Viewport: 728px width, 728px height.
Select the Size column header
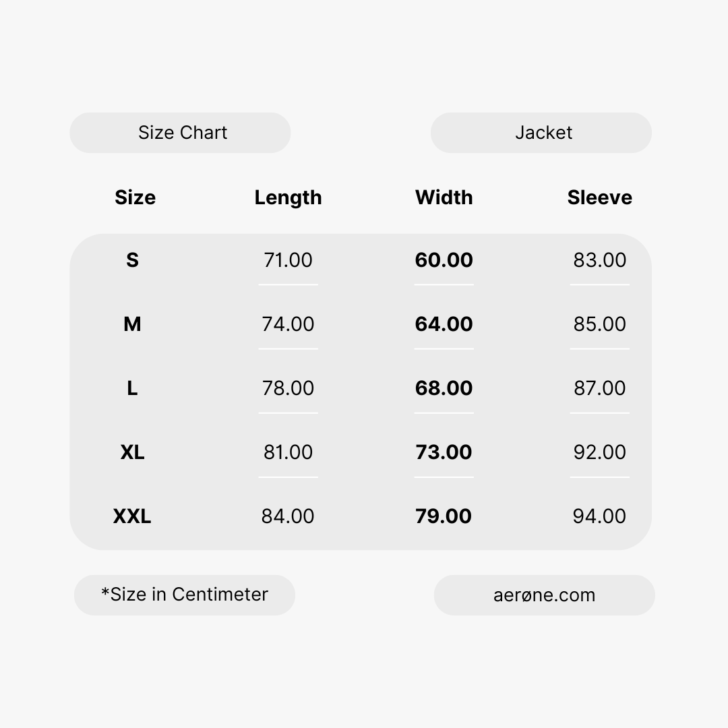tap(135, 198)
